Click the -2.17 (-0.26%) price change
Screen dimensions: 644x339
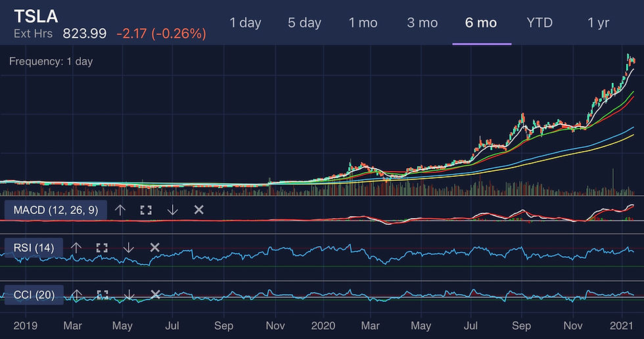tap(162, 34)
